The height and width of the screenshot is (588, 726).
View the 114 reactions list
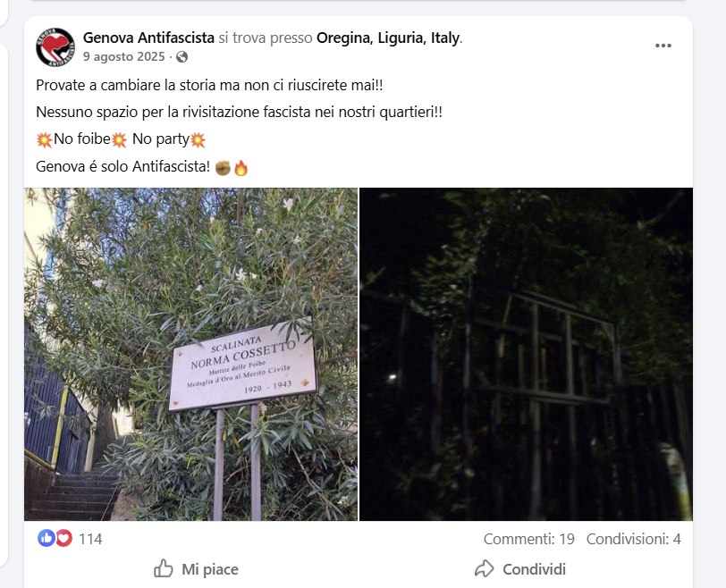tap(90, 539)
